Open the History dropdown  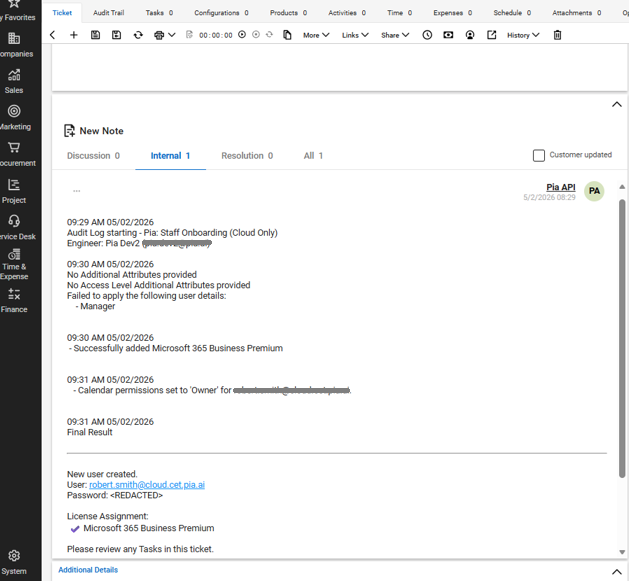(522, 35)
